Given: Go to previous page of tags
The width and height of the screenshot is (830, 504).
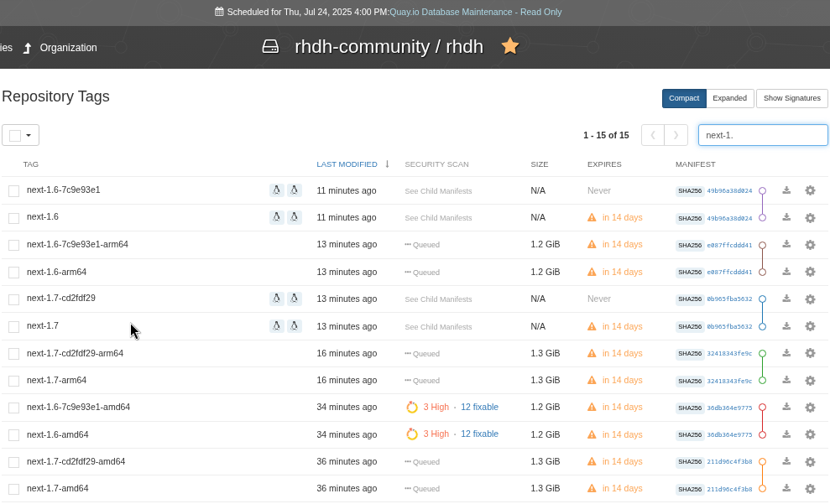Looking at the screenshot, I should [653, 135].
